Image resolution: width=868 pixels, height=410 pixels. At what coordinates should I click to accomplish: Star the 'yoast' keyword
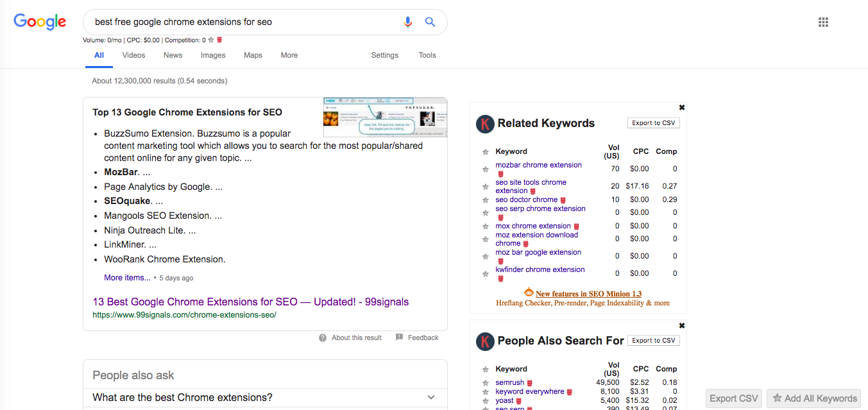tap(486, 401)
